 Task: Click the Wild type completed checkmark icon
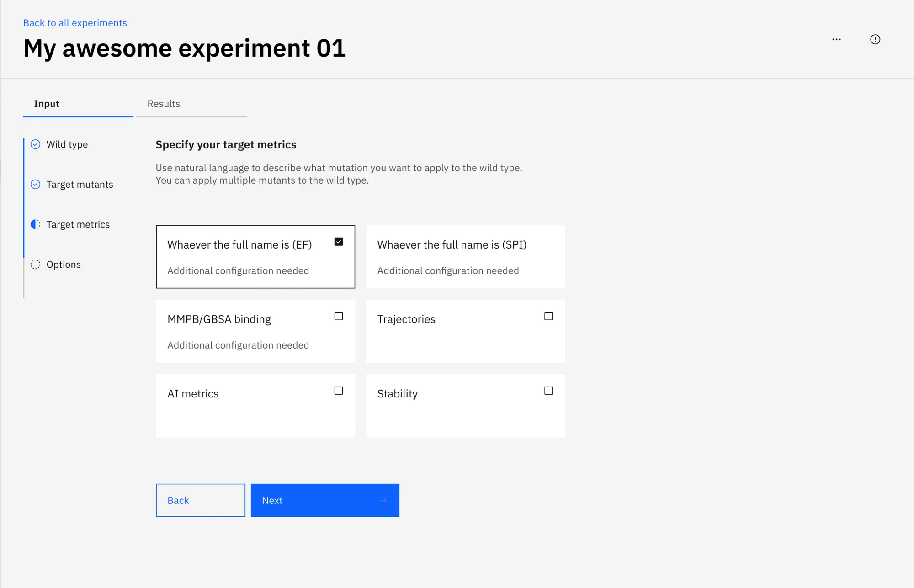pyautogui.click(x=35, y=144)
